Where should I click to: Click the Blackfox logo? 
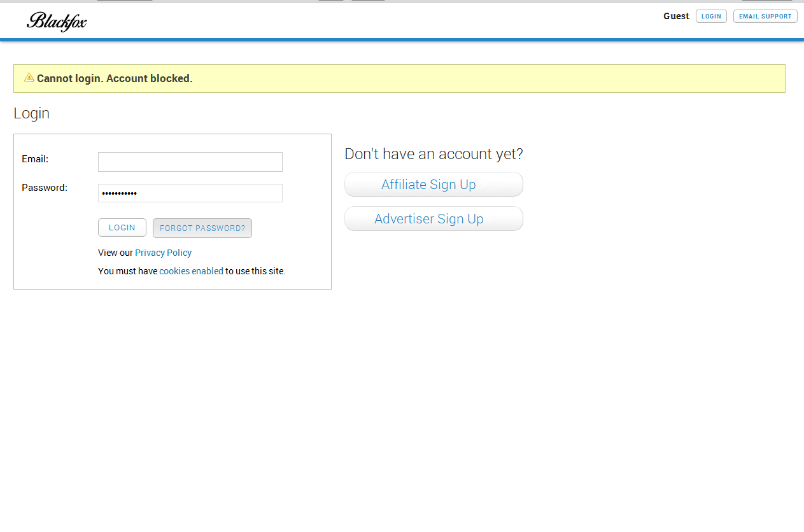57,22
